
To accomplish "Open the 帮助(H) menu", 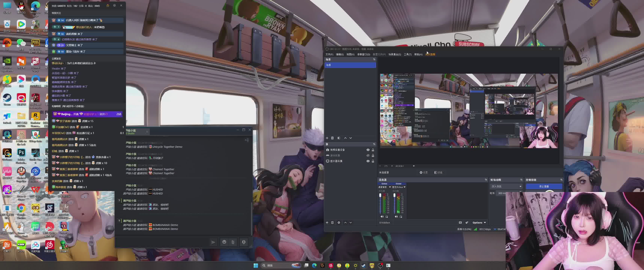I will click(x=418, y=54).
